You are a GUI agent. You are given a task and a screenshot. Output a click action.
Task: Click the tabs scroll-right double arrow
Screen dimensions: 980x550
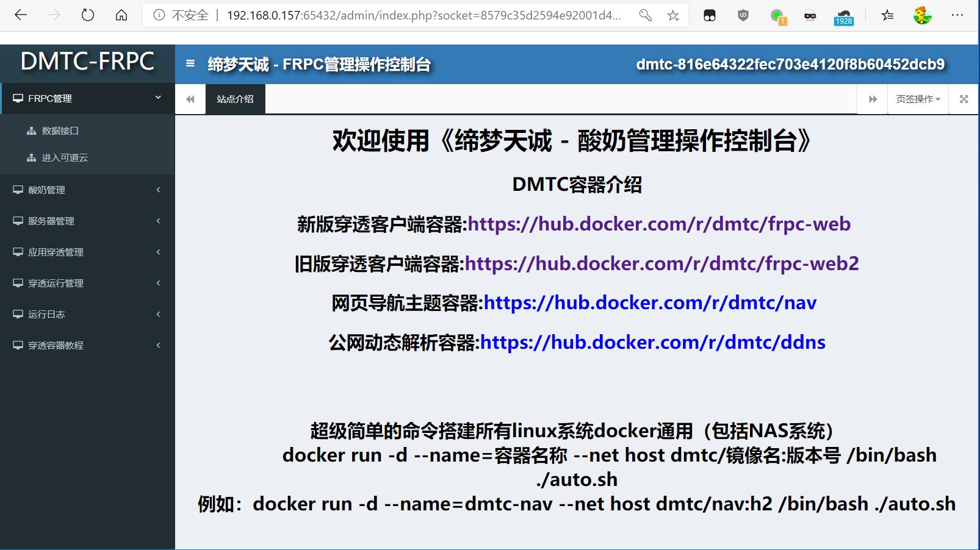tap(873, 99)
